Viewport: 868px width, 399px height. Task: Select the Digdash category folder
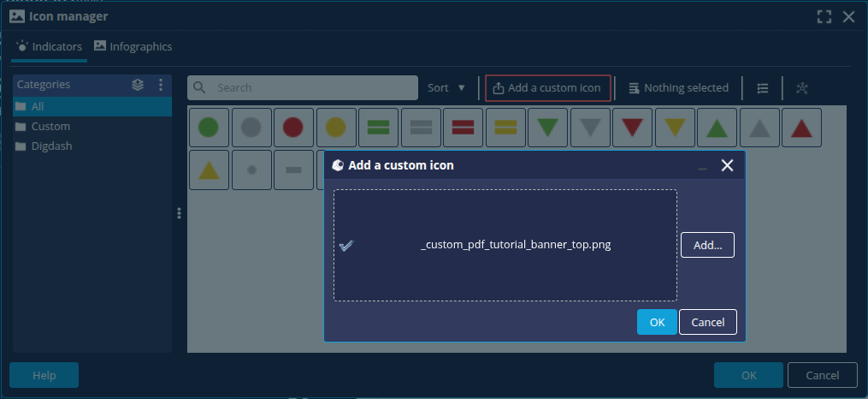[92, 146]
